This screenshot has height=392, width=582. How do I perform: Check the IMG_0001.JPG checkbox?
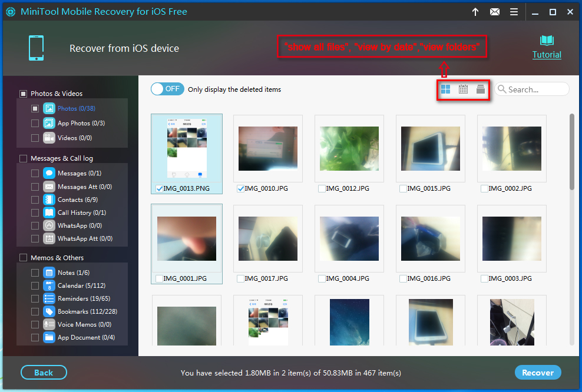(159, 278)
